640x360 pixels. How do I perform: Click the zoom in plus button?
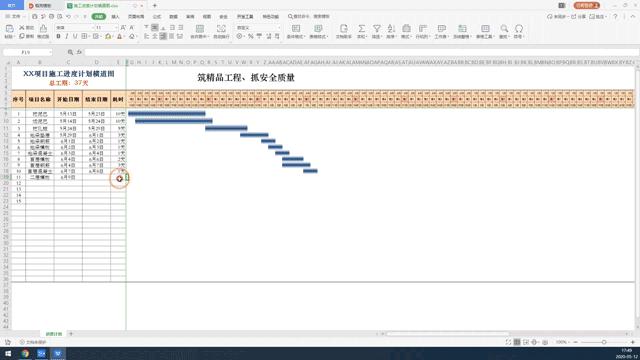633,342
